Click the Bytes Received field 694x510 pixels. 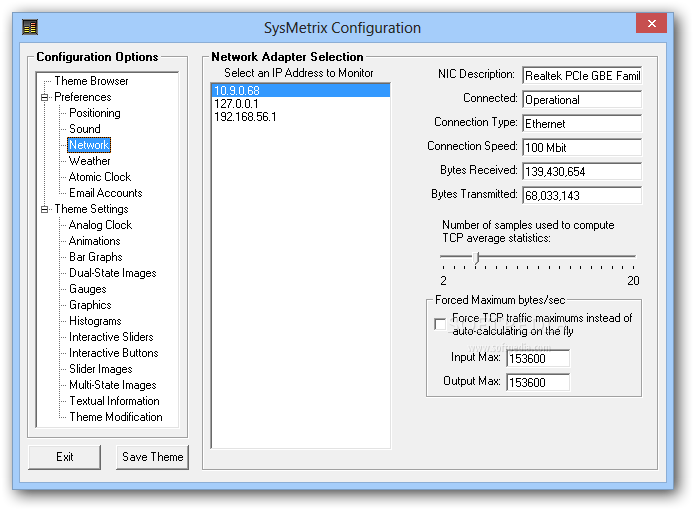(582, 171)
